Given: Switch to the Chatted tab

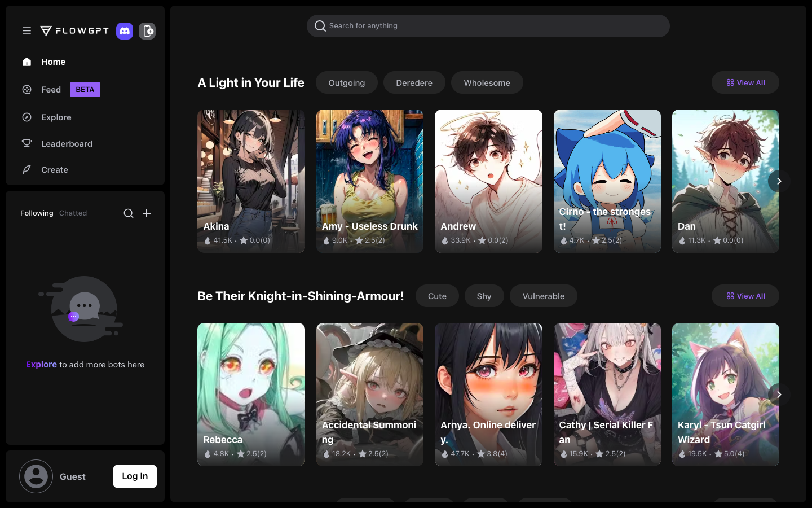Looking at the screenshot, I should click(x=73, y=213).
